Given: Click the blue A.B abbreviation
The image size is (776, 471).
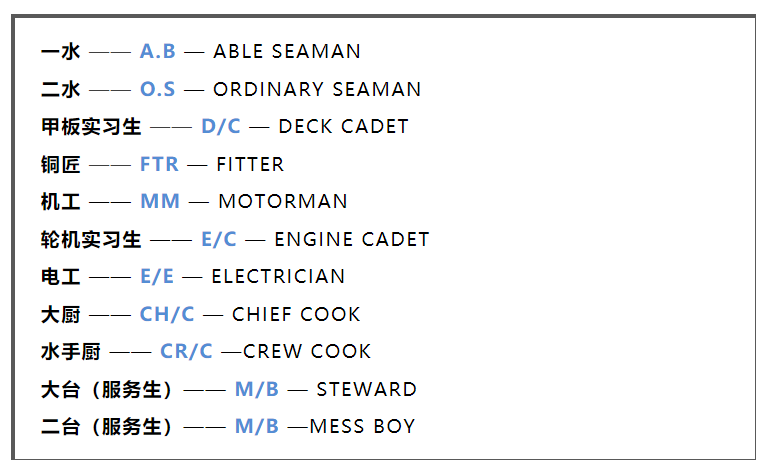Looking at the screenshot, I should point(157,51).
